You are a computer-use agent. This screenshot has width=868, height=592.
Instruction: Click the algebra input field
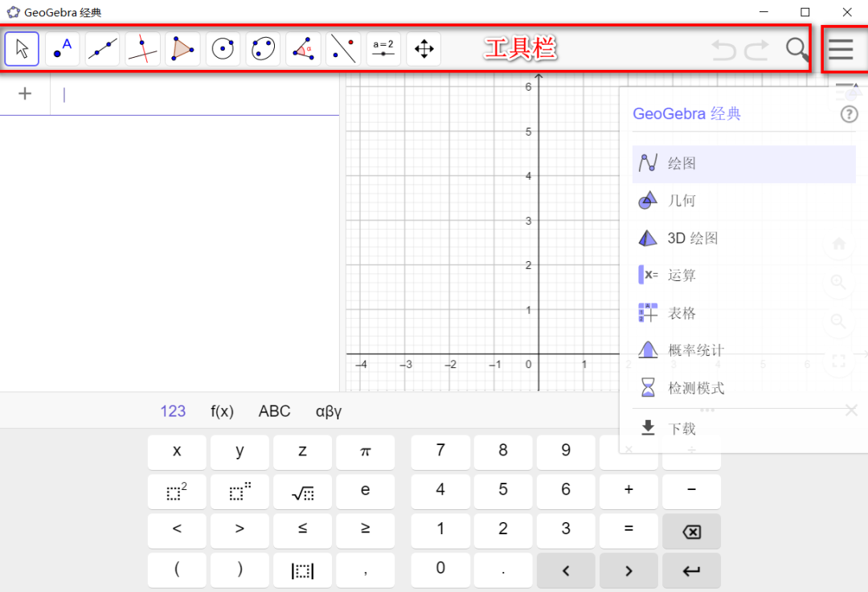(194, 95)
